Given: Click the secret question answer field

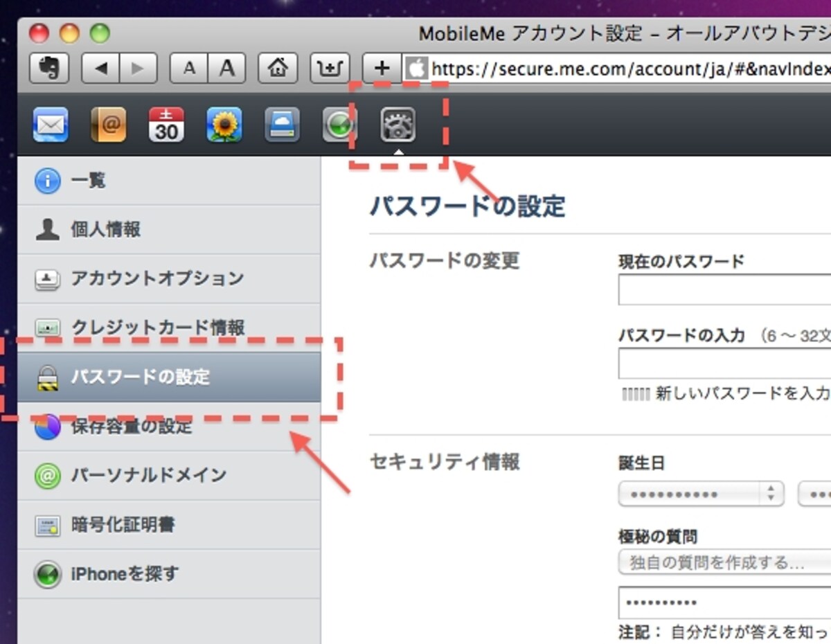Looking at the screenshot, I should tap(724, 602).
